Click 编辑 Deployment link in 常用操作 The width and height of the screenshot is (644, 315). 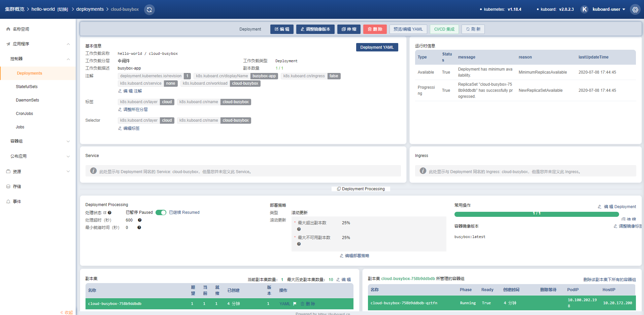617,207
